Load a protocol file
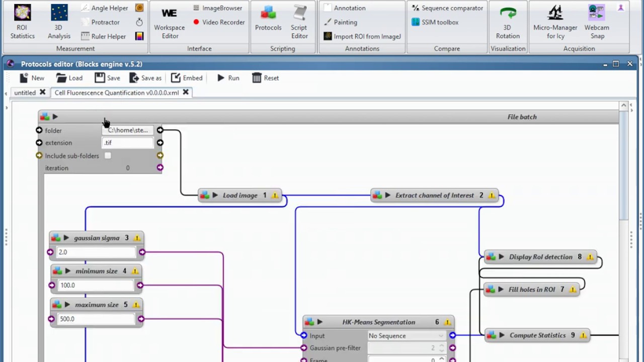Image resolution: width=644 pixels, height=362 pixels. click(x=69, y=78)
